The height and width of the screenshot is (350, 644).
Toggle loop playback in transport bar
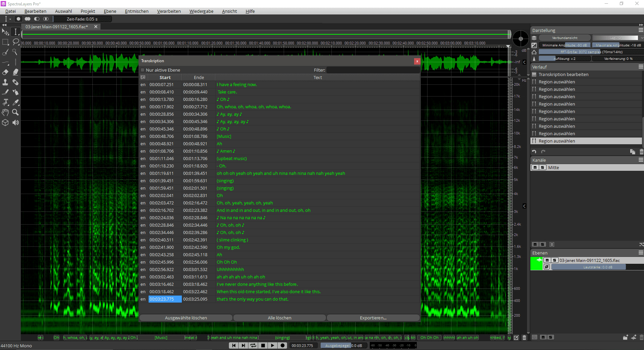[253, 345]
